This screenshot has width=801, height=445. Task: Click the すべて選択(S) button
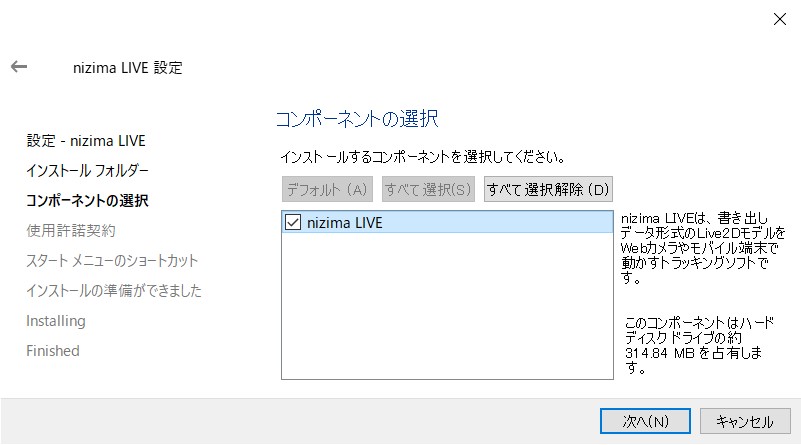coord(428,189)
